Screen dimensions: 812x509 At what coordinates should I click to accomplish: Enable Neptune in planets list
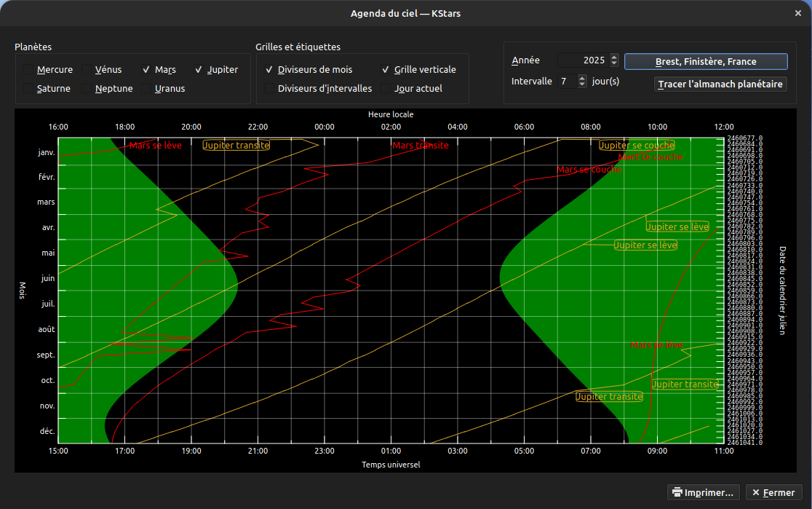point(87,89)
